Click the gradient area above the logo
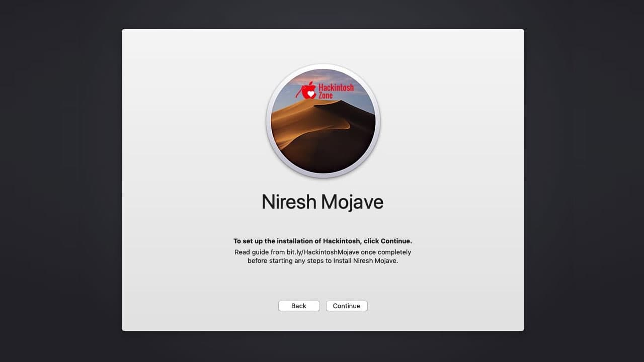644x362 pixels. coord(323,48)
